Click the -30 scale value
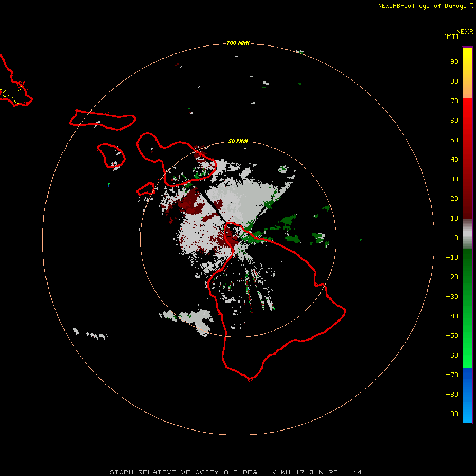Viewport: 476px width, 476px height. [x=452, y=297]
